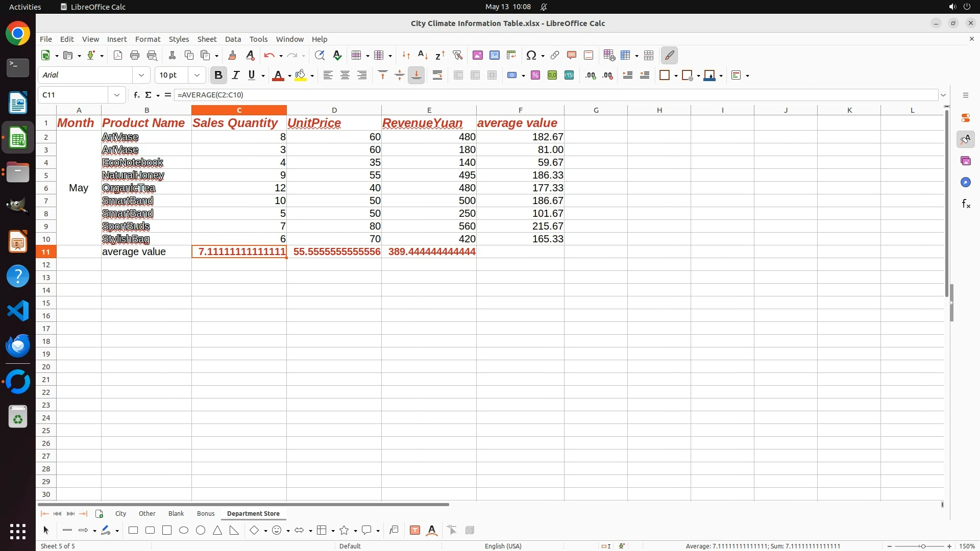Viewport: 980px width, 551px height.
Task: Click the Wrap Text icon
Action: [437, 76]
